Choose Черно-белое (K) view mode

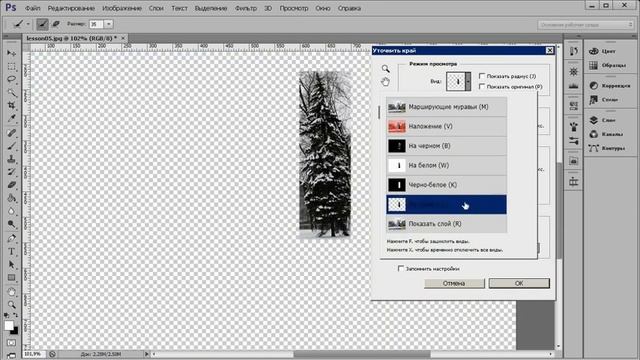click(x=446, y=185)
